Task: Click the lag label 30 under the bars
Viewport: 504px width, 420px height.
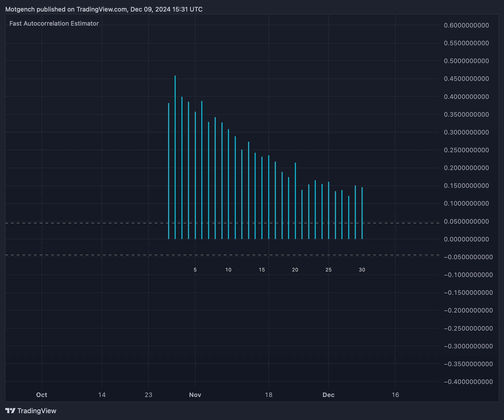Action: tap(362, 270)
